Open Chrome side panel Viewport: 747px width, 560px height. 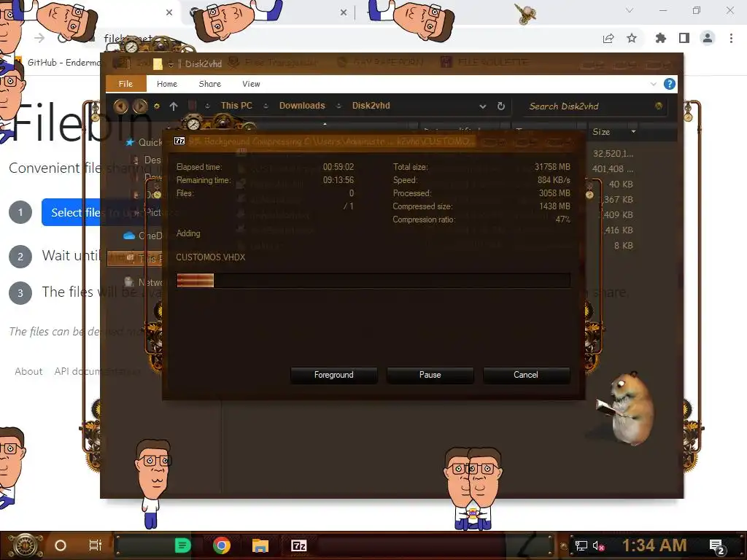tap(684, 38)
